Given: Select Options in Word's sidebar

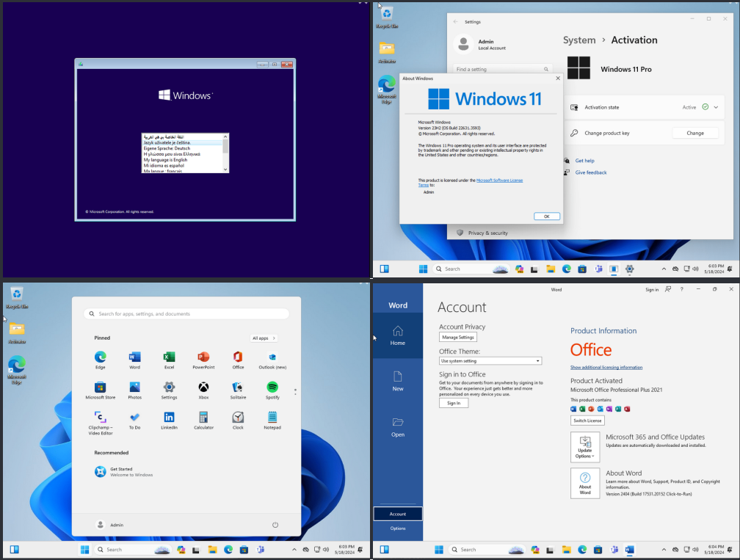Looking at the screenshot, I should [x=397, y=528].
